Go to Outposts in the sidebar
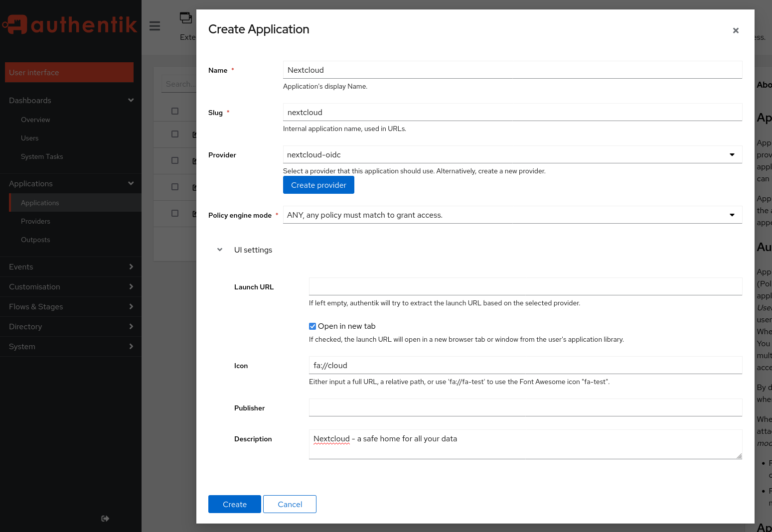Image resolution: width=772 pixels, height=532 pixels. pos(35,240)
